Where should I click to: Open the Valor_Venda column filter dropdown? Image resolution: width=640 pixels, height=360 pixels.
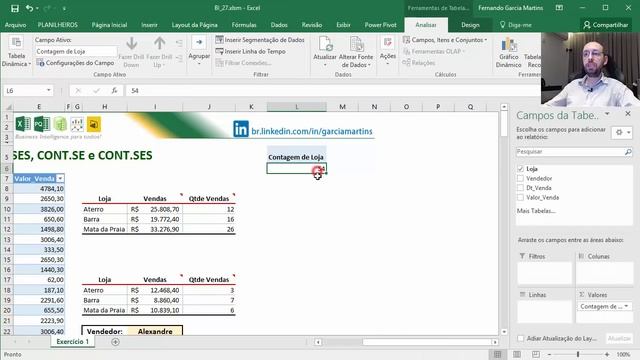60,179
